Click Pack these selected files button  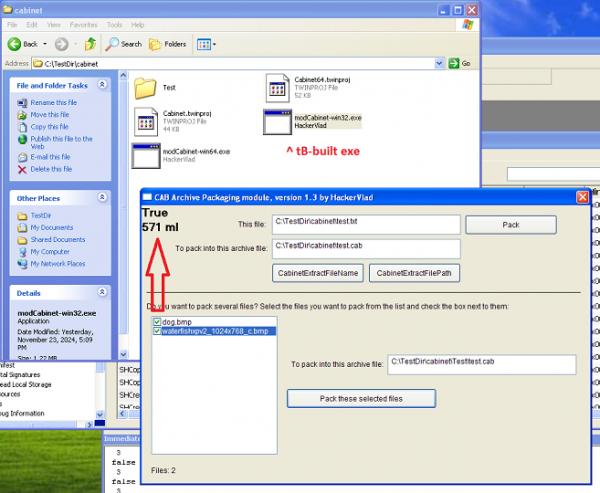point(361,398)
